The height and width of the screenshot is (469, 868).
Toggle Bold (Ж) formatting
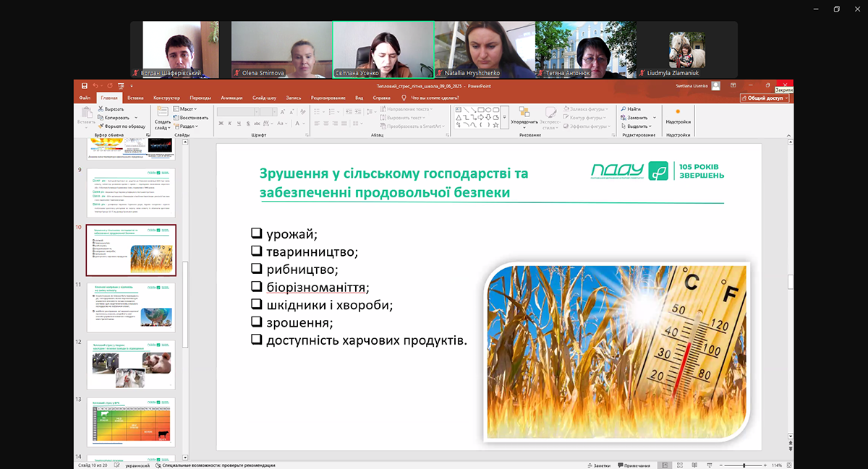coord(220,123)
